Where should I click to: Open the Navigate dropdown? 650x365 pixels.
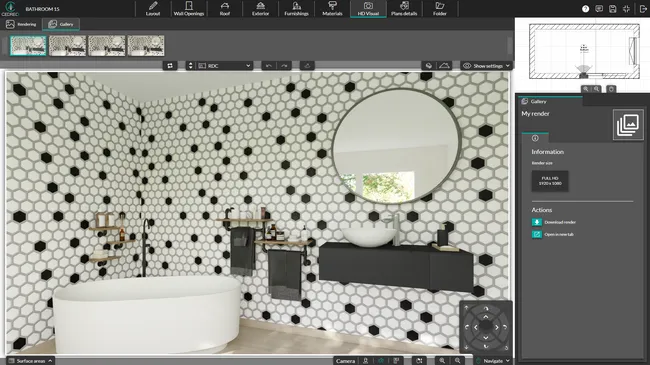[493, 361]
